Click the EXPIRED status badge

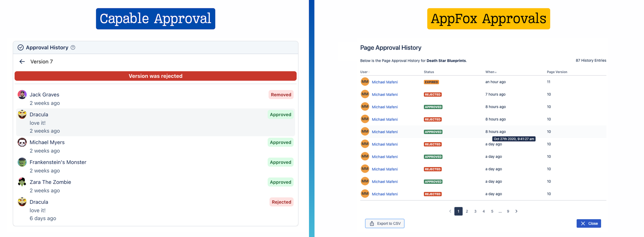pyautogui.click(x=431, y=82)
